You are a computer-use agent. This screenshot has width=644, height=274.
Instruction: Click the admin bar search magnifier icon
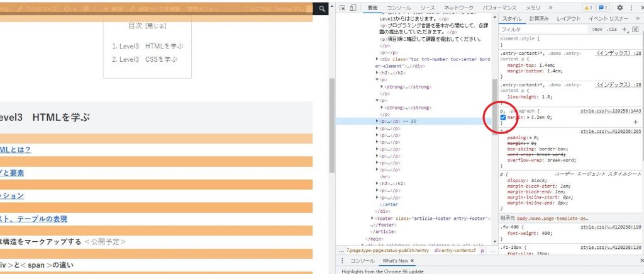pos(322,9)
